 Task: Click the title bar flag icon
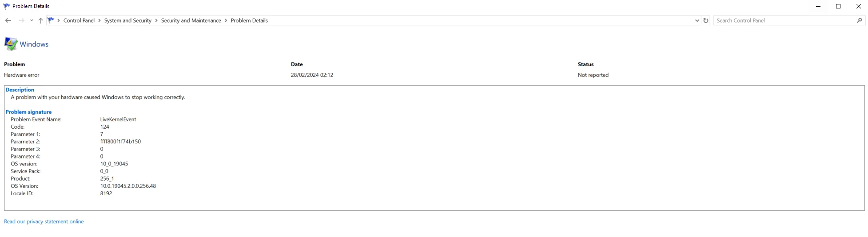click(6, 6)
